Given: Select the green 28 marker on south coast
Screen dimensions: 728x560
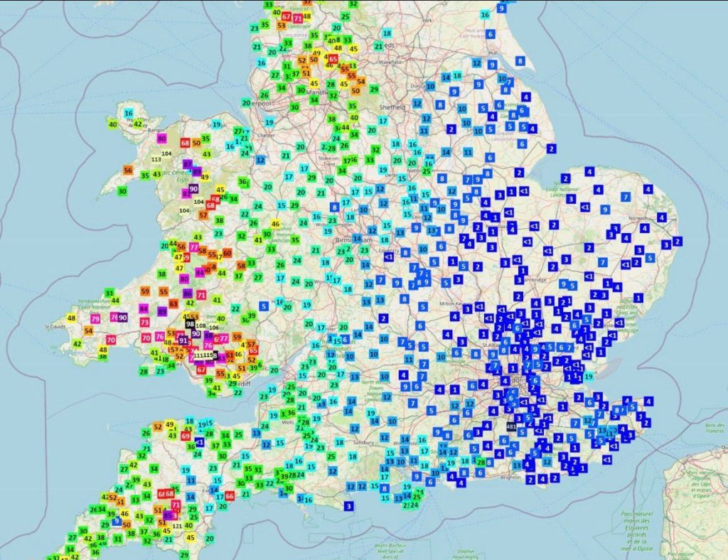Looking at the screenshot, I should point(481,463).
